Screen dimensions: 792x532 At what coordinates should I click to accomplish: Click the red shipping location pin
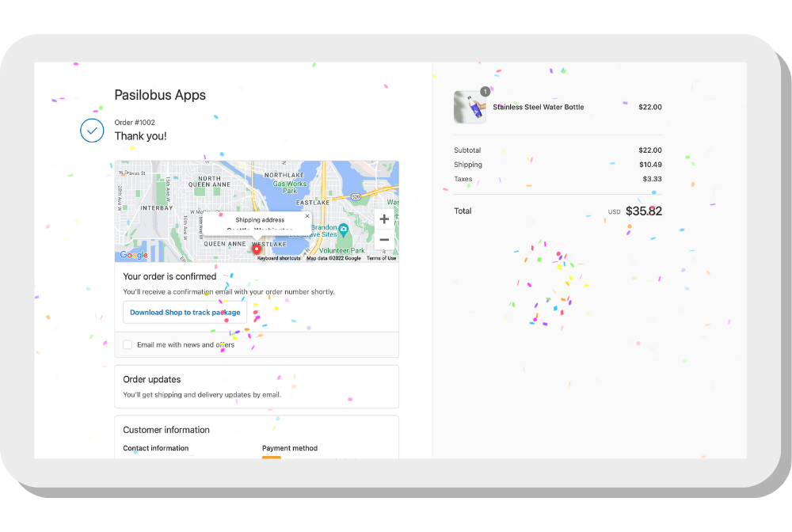click(x=257, y=249)
